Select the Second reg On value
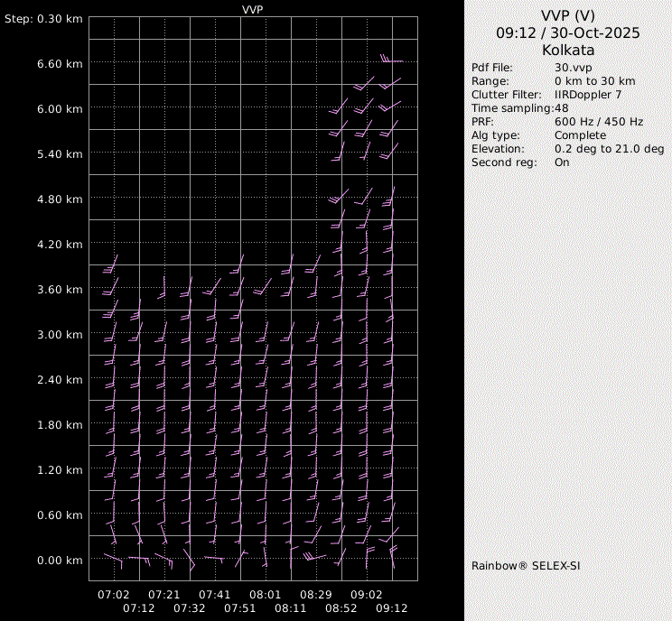Image resolution: width=672 pixels, height=621 pixels. [x=562, y=162]
